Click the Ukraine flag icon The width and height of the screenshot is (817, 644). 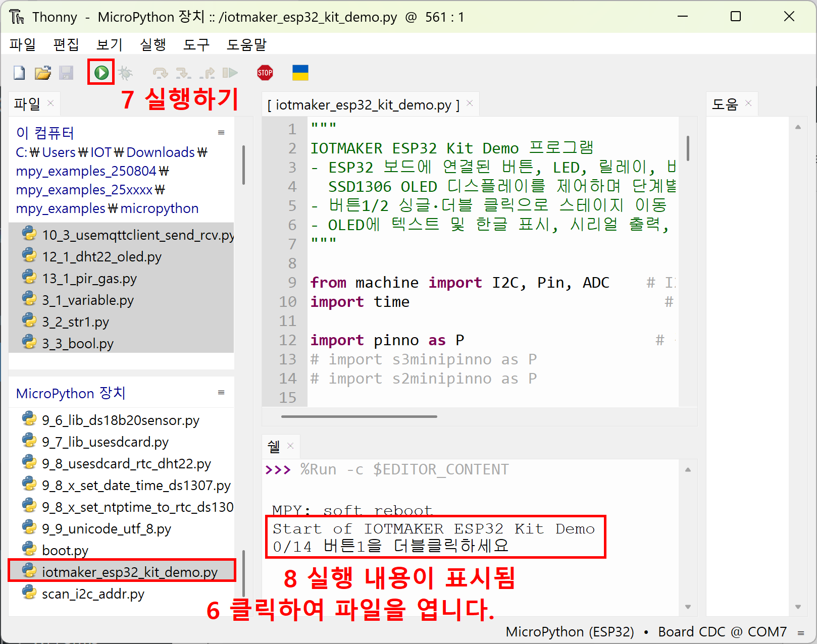click(x=300, y=73)
